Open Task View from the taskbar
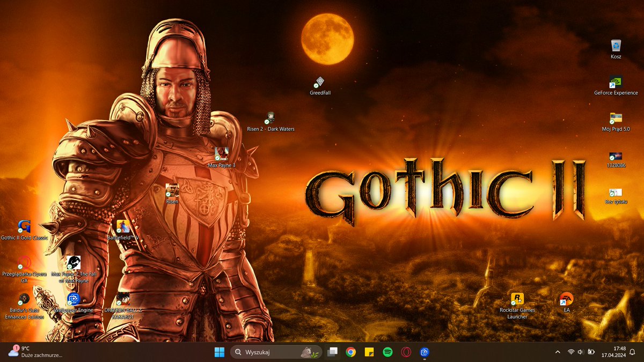Screen dimensions: 644x362 pos(333,352)
